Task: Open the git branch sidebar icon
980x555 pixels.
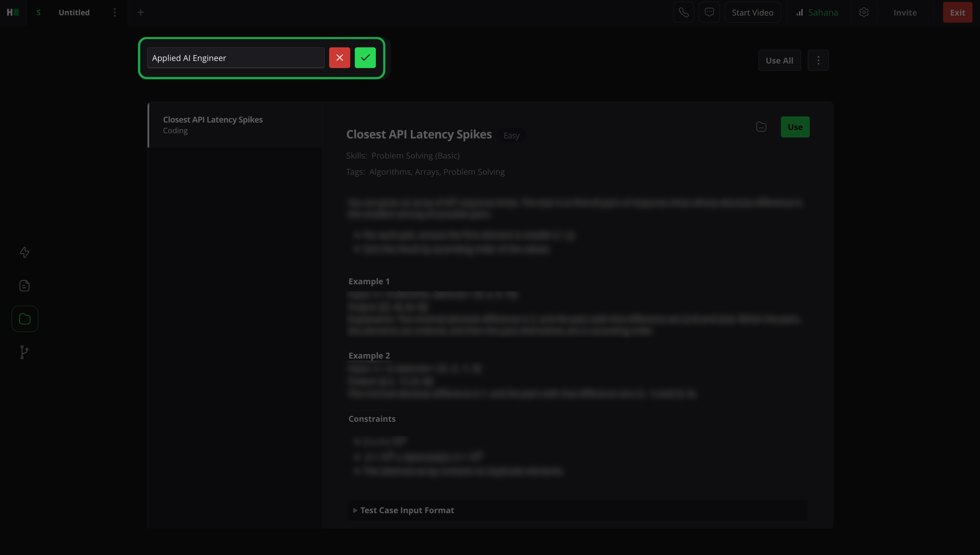Action: pyautogui.click(x=24, y=352)
